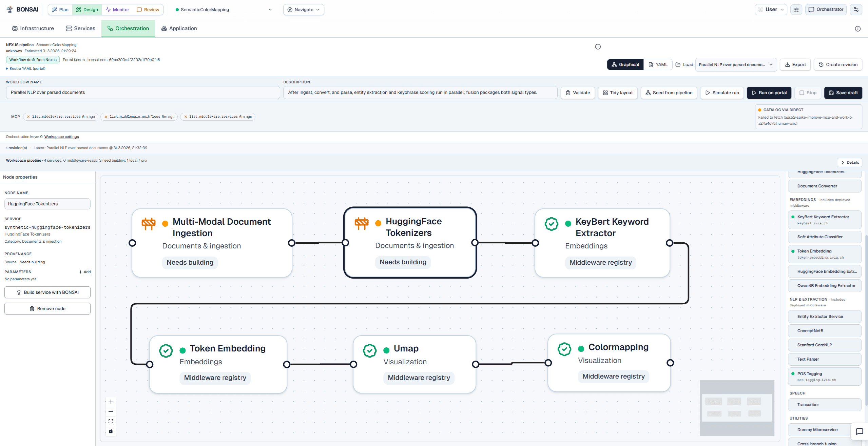Viewport: 868px width, 446px height.
Task: Click canvas zoom out minus icon
Action: click(111, 411)
